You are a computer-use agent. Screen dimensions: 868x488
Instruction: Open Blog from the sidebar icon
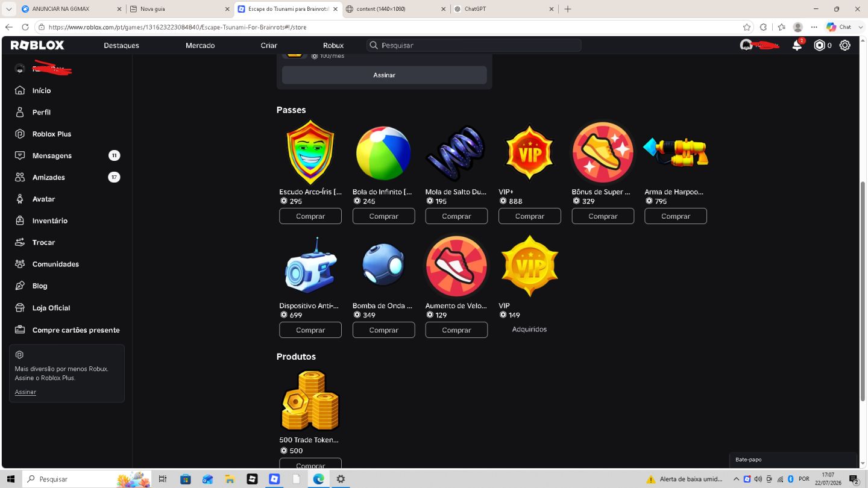click(20, 286)
